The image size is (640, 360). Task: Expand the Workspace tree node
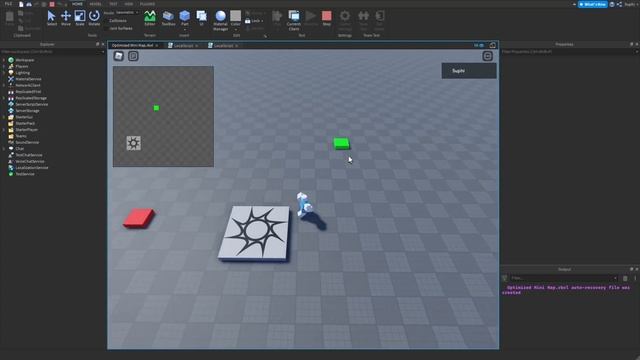point(4,60)
